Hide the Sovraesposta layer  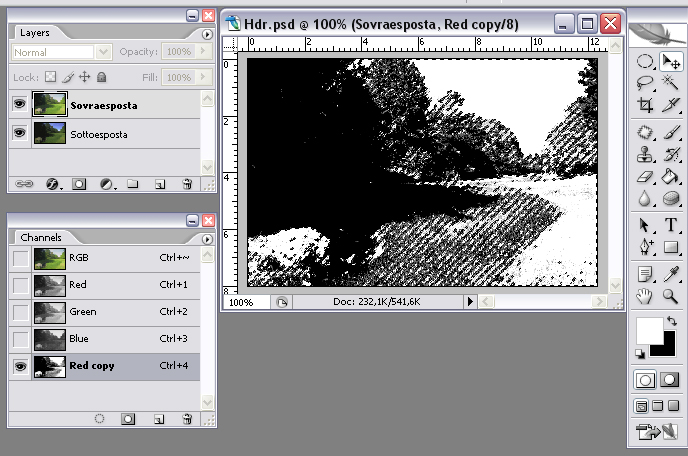(x=19, y=104)
